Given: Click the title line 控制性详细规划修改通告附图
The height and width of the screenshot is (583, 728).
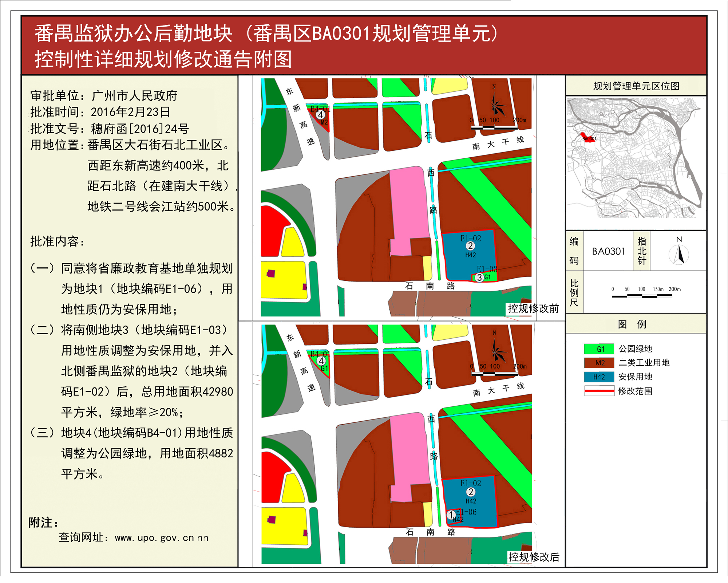Looking at the screenshot, I should coord(163,59).
